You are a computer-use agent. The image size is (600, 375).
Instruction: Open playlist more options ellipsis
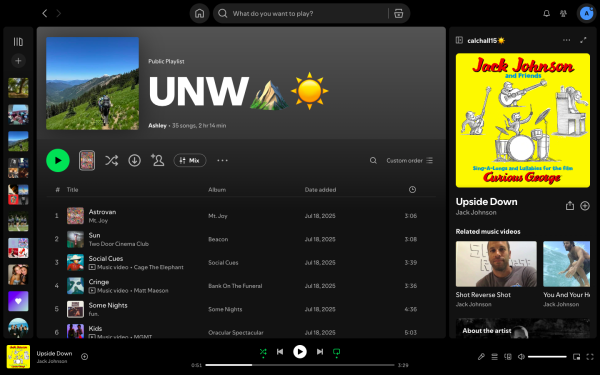222,160
